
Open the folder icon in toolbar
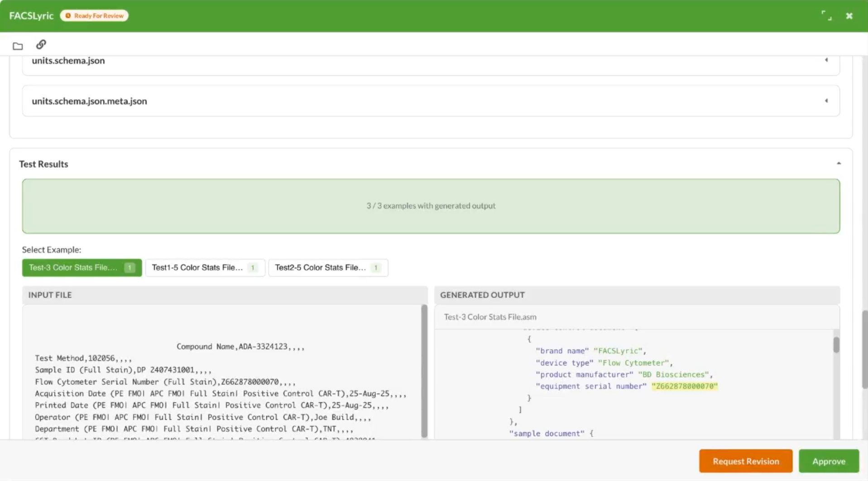click(18, 46)
